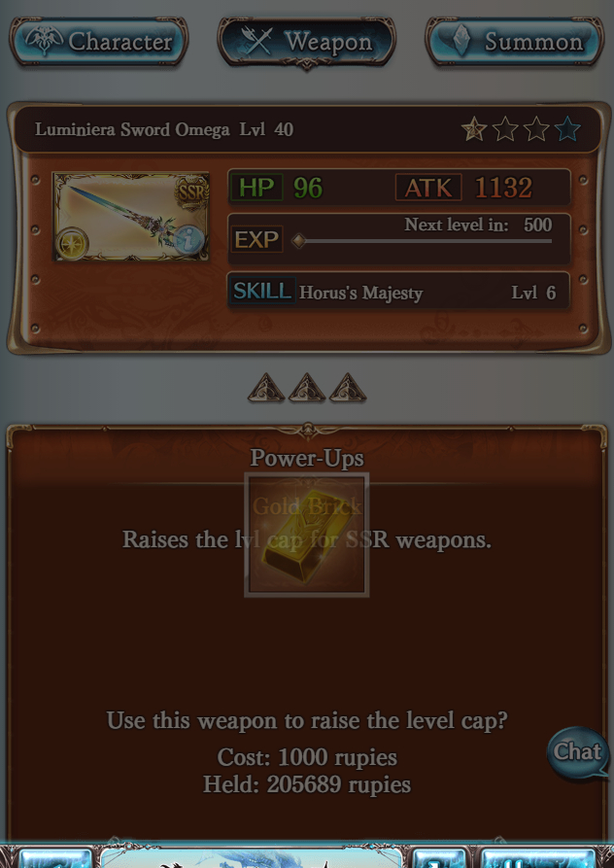The width and height of the screenshot is (614, 868).
Task: Select the first filled uncap star
Action: 474,129
